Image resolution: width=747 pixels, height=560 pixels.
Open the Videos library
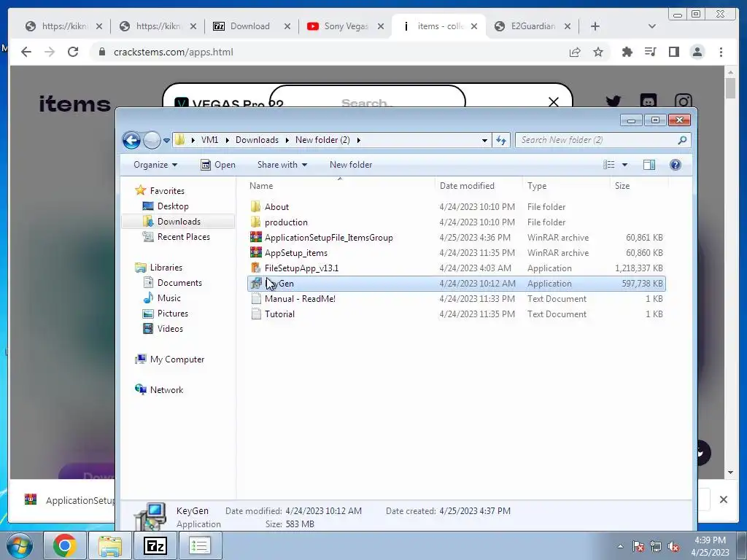170,329
